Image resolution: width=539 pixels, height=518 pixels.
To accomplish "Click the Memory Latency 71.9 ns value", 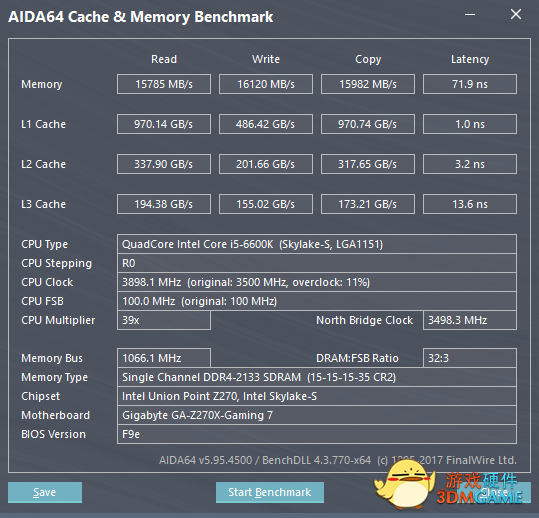I will (470, 84).
